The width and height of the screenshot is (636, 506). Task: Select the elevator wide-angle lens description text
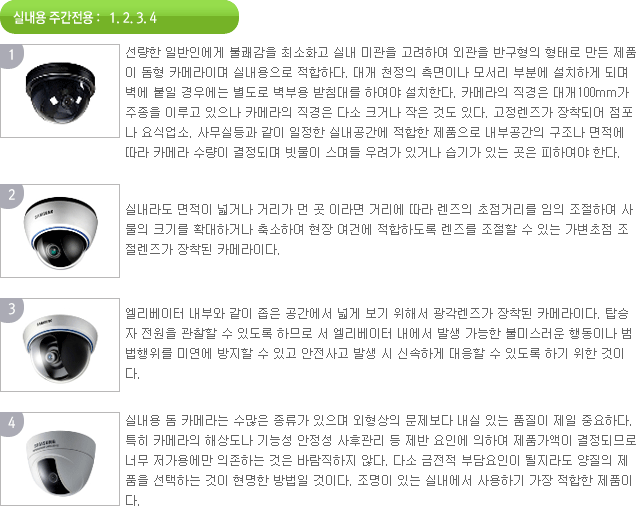click(378, 343)
